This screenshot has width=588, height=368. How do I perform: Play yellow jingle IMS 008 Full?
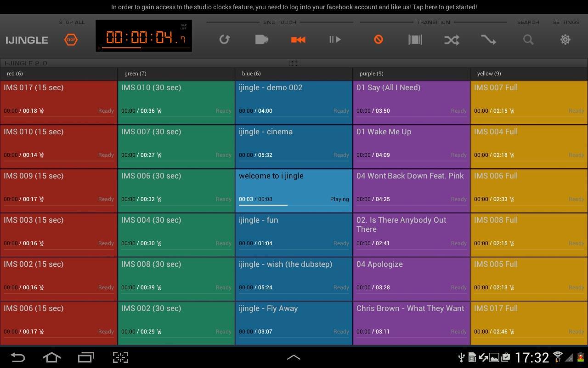pyautogui.click(x=529, y=235)
